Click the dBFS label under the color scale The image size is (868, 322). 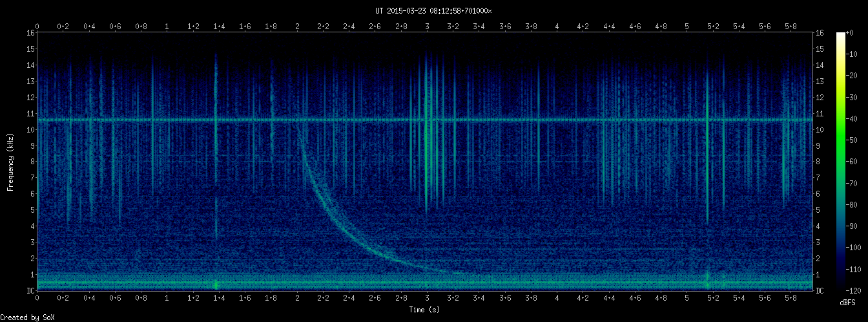click(848, 303)
